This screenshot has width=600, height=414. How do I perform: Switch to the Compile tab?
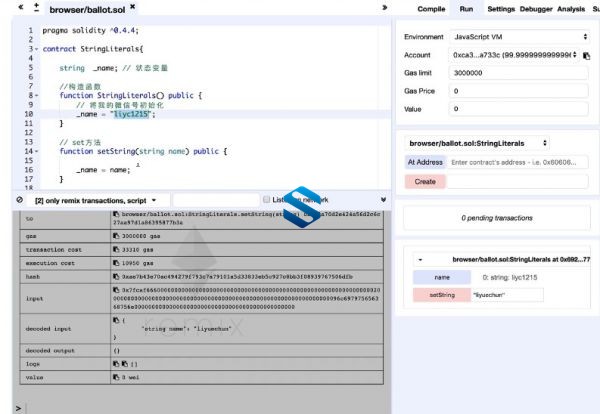(x=431, y=9)
